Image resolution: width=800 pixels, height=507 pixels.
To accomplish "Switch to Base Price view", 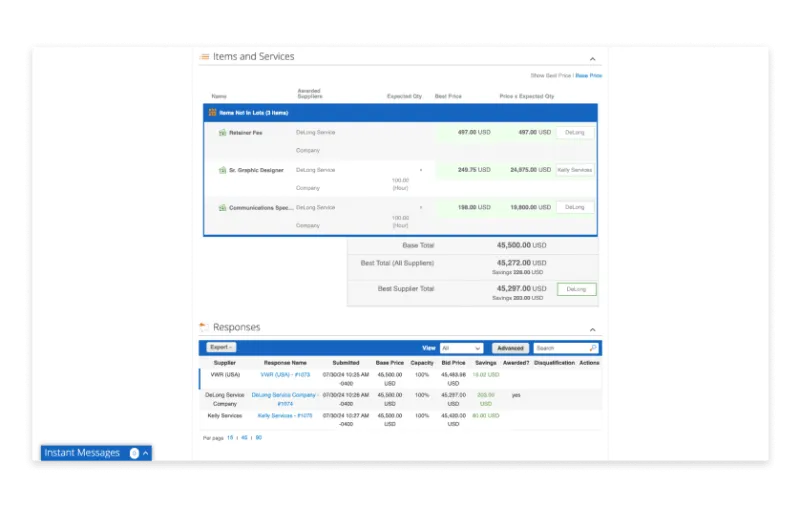I will click(x=589, y=75).
